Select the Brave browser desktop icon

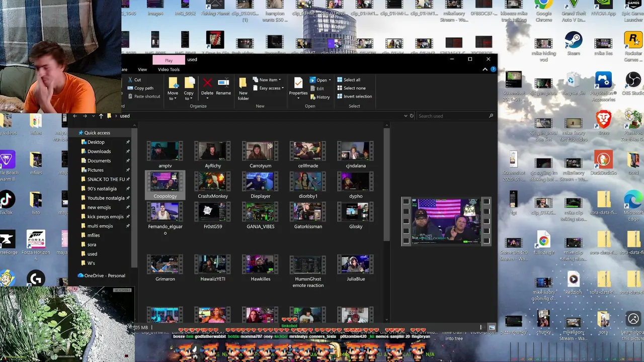(x=603, y=123)
